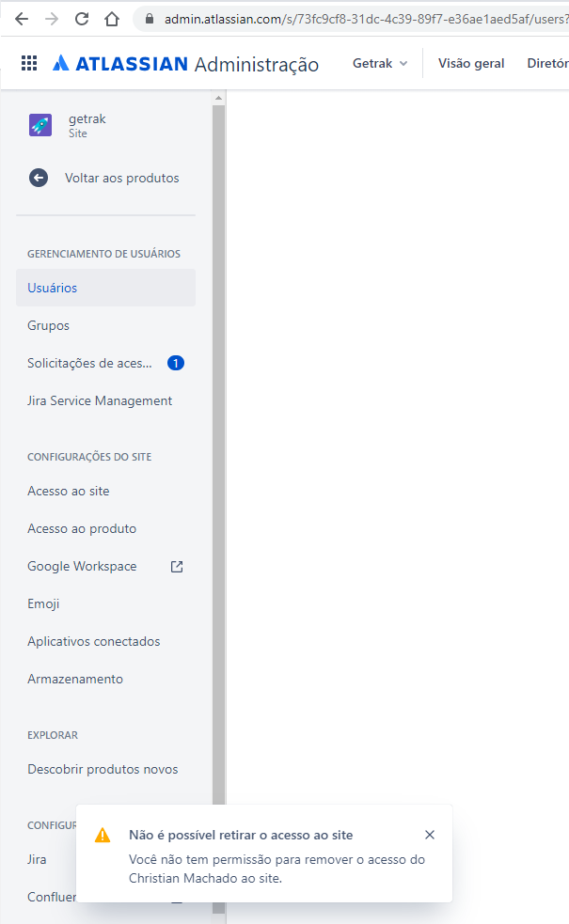Click the browser forward arrow
Image resolution: width=569 pixels, height=924 pixels.
pos(52,19)
